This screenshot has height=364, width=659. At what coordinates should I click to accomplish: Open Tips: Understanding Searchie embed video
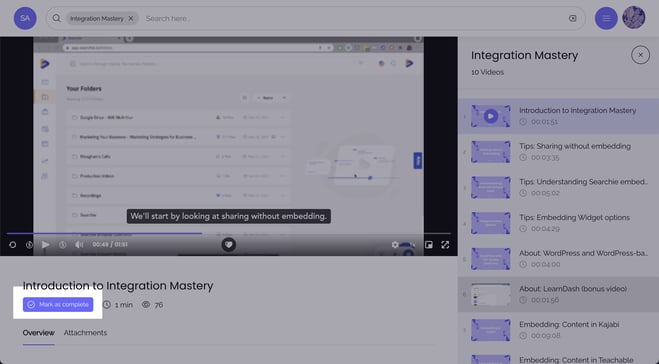559,187
